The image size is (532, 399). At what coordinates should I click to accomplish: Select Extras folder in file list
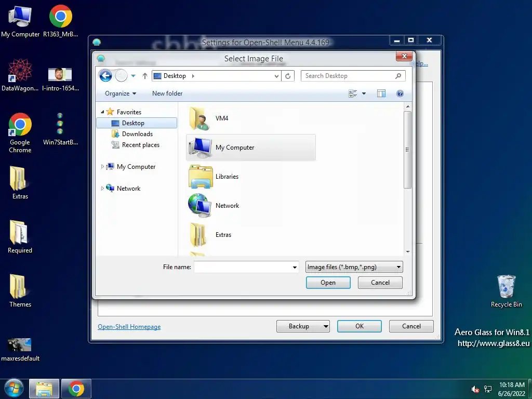point(251,235)
